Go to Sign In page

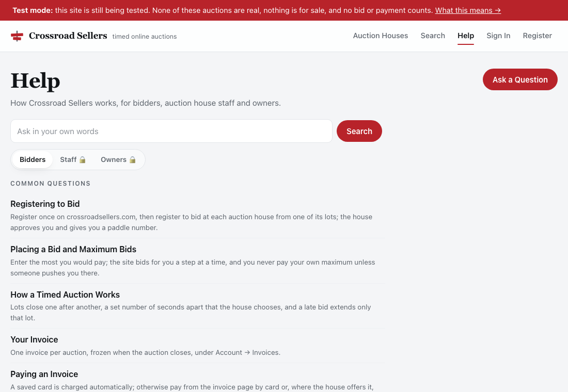click(498, 36)
